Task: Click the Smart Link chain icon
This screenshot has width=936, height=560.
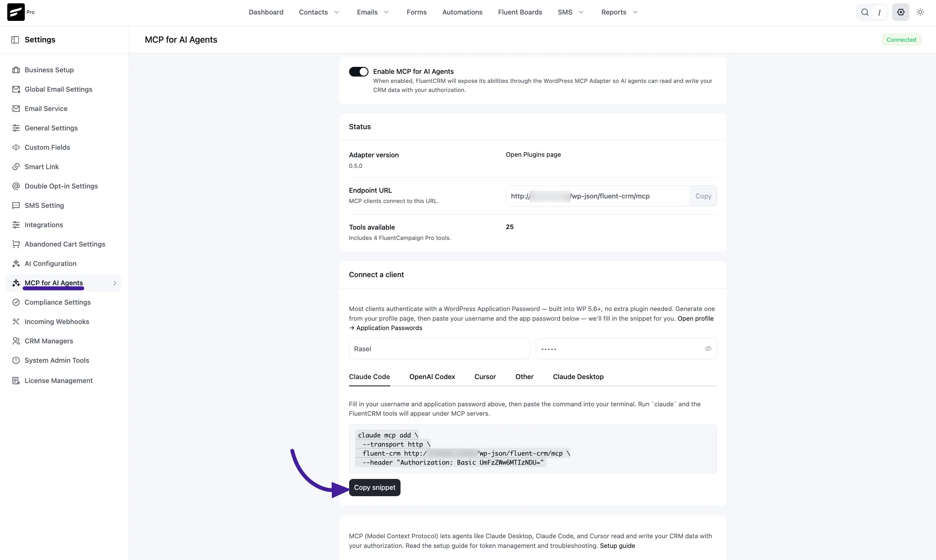Action: 16,167
